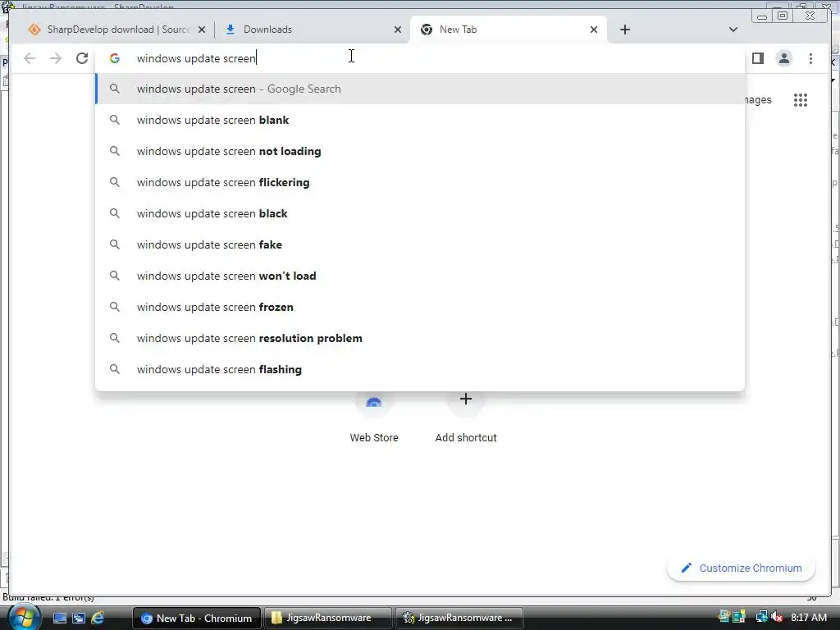The height and width of the screenshot is (630, 840).
Task: Activate New Tab - Chromium taskbar button
Action: (197, 618)
